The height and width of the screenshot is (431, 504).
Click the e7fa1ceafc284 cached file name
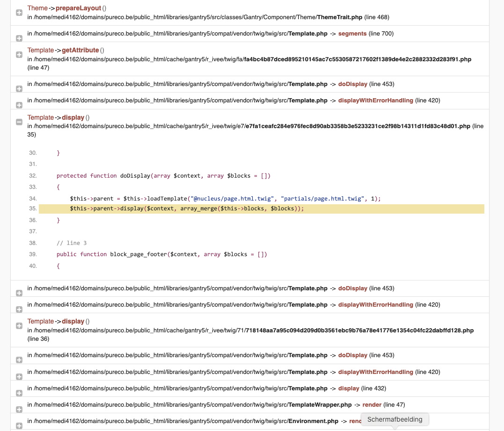(358, 126)
